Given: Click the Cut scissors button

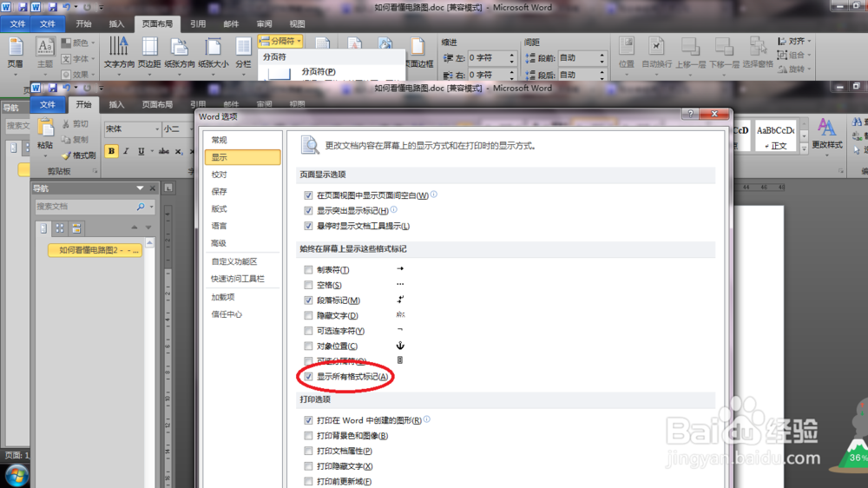Looking at the screenshot, I should coord(76,124).
